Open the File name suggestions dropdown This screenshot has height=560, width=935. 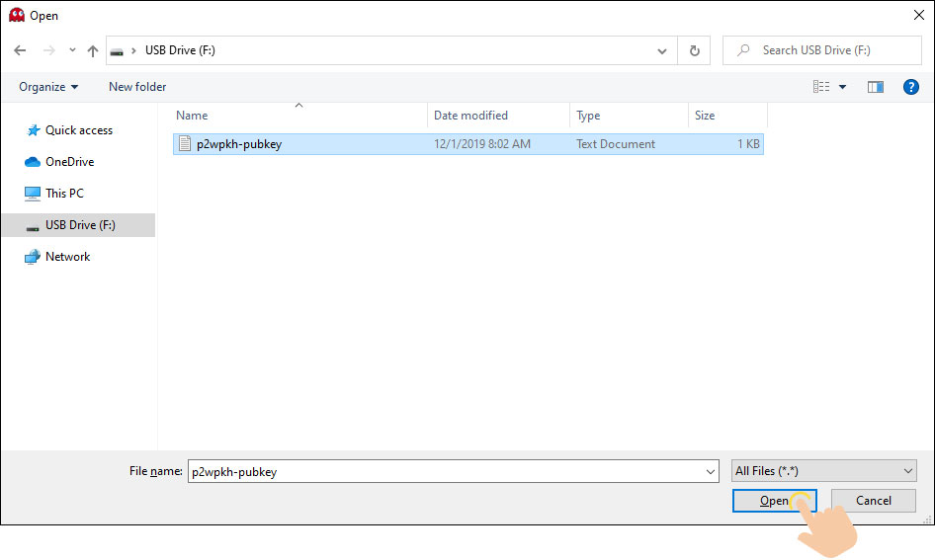point(710,472)
